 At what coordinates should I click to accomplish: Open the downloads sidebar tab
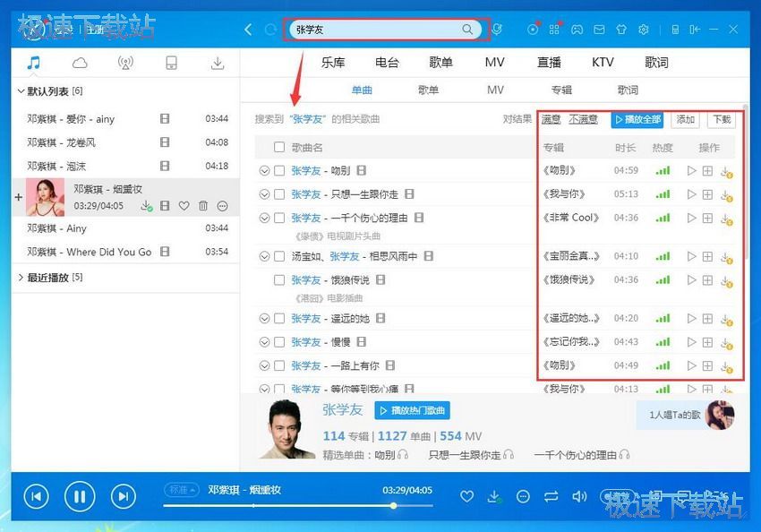218,63
